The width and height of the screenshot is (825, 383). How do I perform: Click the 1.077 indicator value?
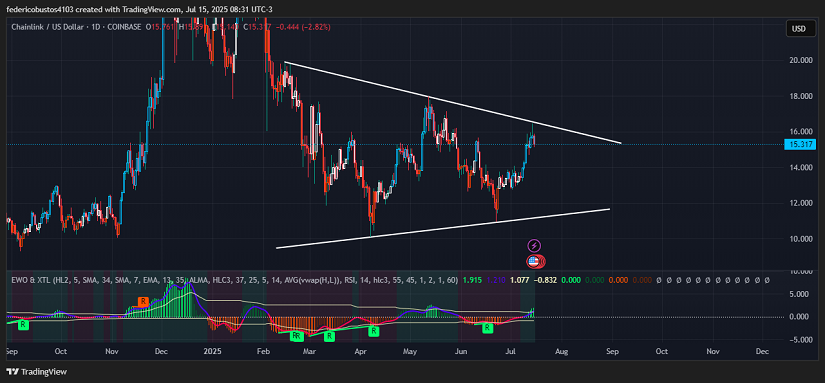click(519, 280)
